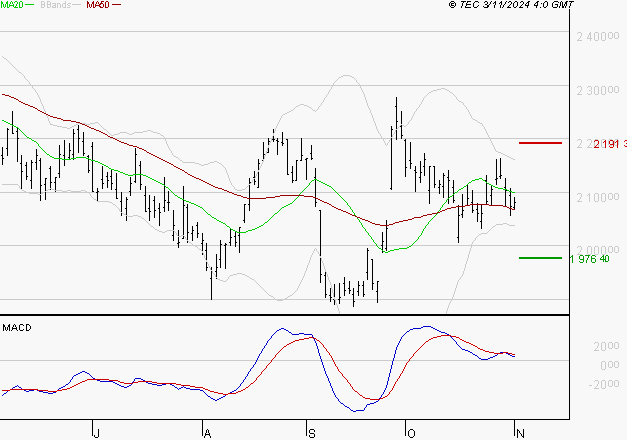
Task: Click the MA20 legend label
Action: coord(11,5)
